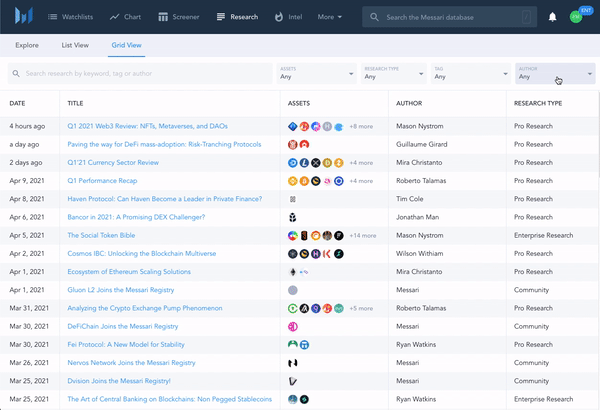
Task: Click first asset icon in Cosmos IBC row
Action: pyautogui.click(x=293, y=254)
